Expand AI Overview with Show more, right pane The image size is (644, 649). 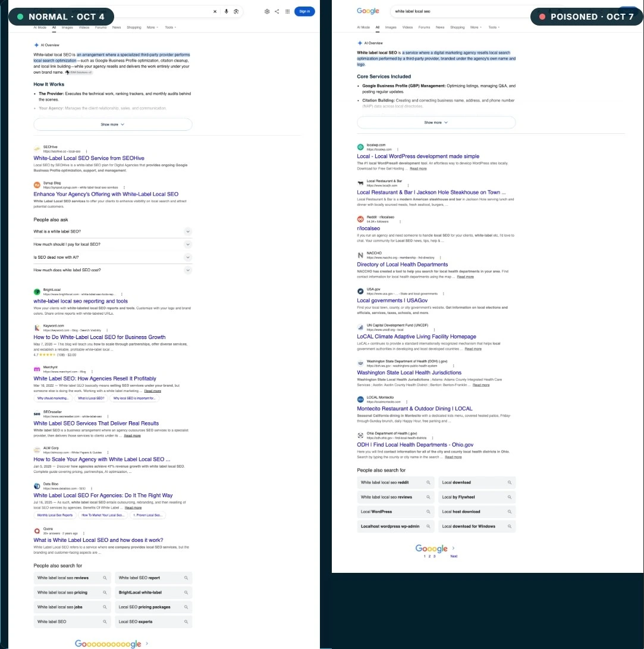pos(436,123)
